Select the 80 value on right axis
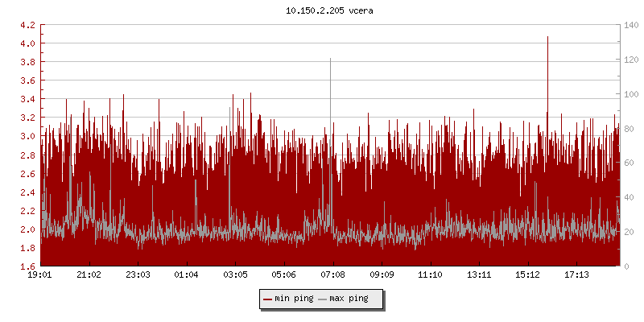 coord(629,129)
